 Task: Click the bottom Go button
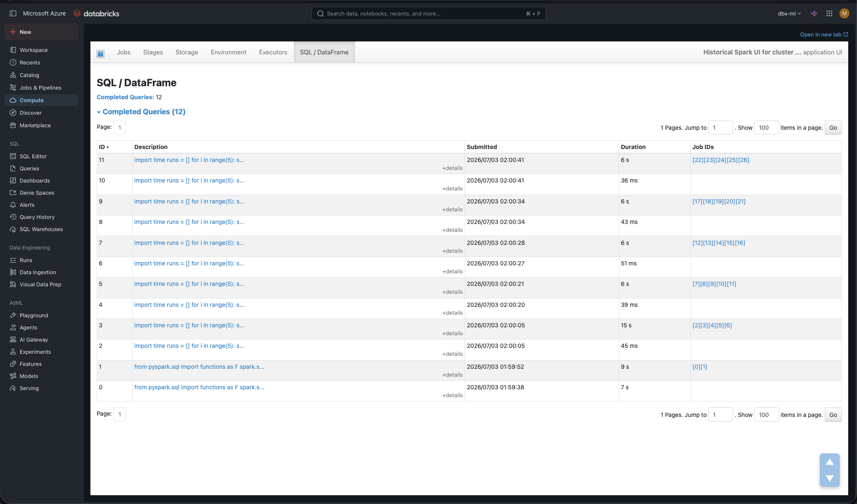[833, 415]
